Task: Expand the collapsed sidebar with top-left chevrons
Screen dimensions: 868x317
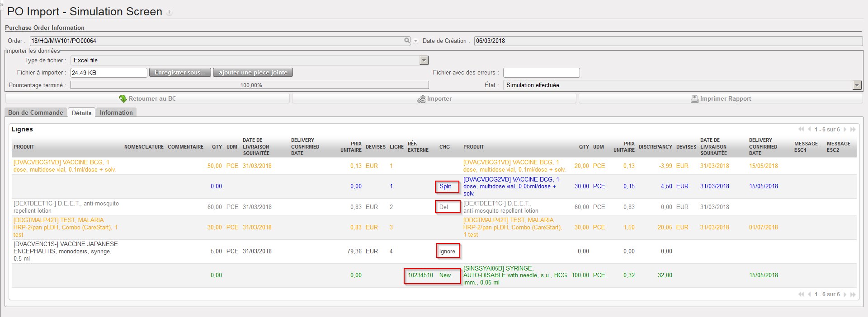Action: (x=2, y=4)
